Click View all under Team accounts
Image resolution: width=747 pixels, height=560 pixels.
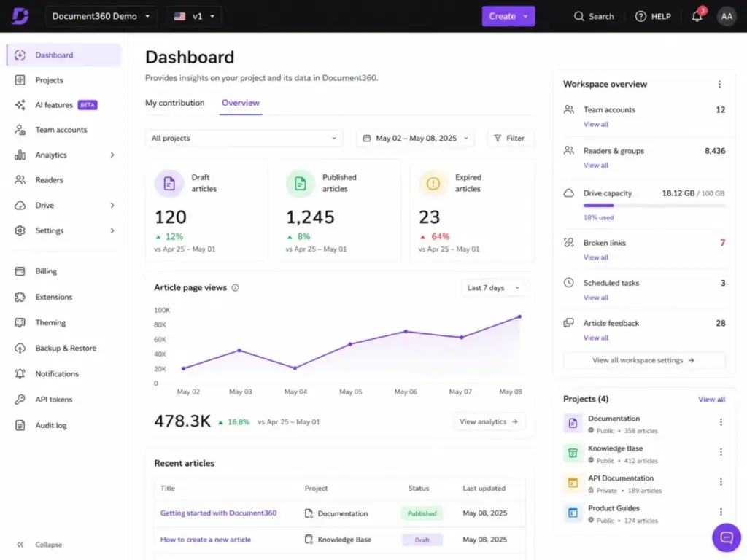(x=595, y=124)
